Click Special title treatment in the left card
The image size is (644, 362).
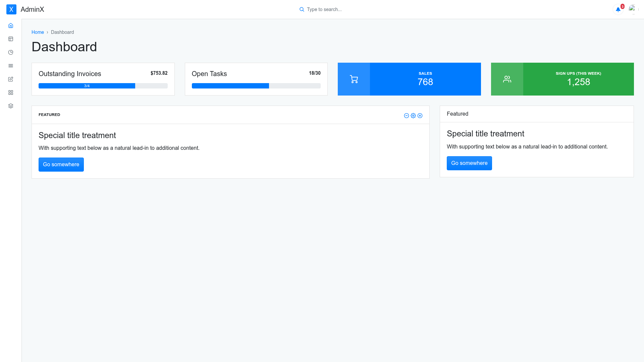pos(77,135)
